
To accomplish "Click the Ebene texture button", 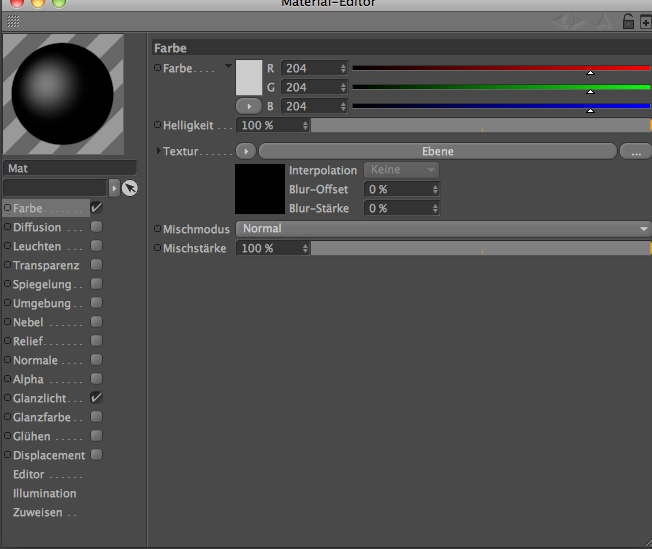I will tap(437, 151).
